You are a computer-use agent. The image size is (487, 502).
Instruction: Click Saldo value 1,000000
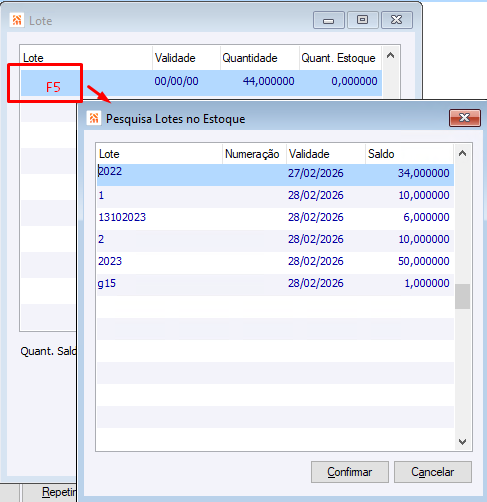click(427, 283)
